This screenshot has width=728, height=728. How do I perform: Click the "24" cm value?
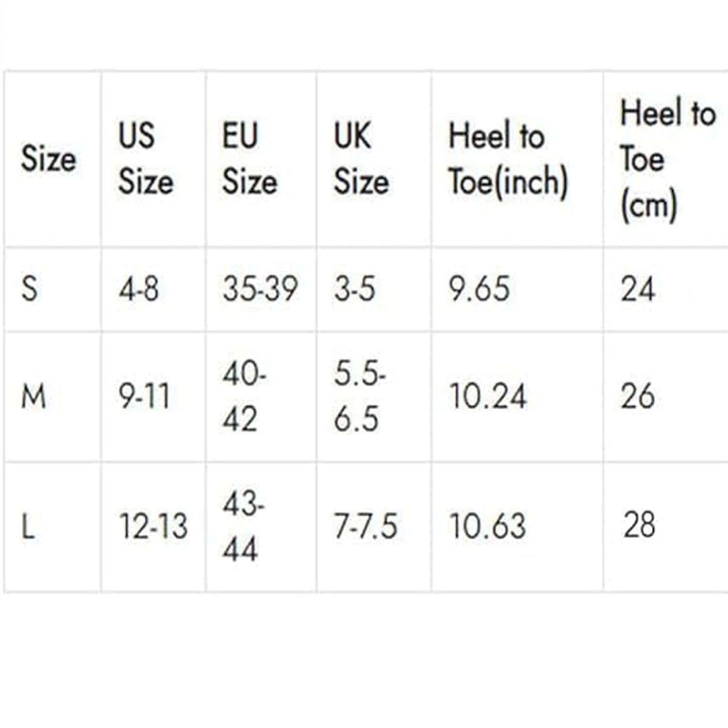point(638,289)
